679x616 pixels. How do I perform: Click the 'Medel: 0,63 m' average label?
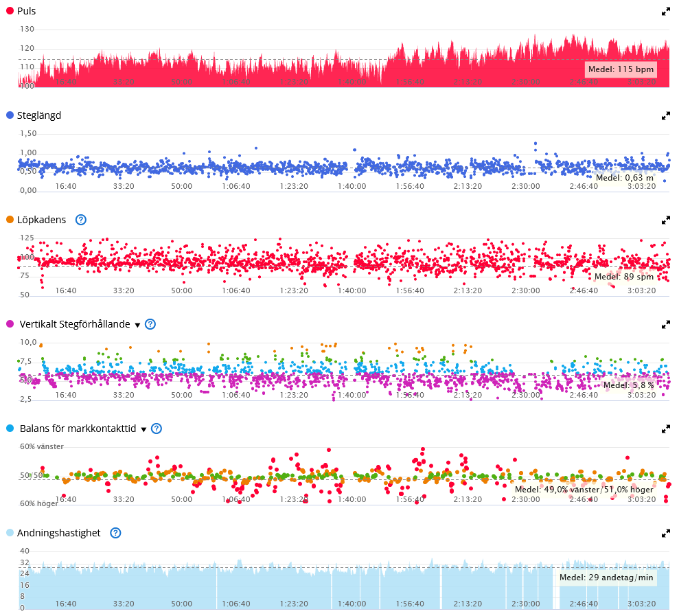click(625, 178)
